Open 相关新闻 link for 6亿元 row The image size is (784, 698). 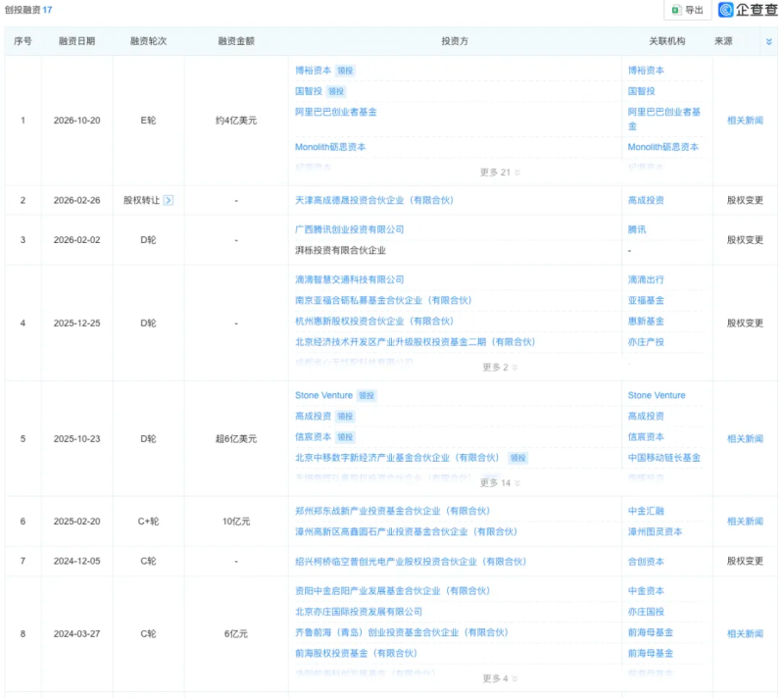point(745,634)
